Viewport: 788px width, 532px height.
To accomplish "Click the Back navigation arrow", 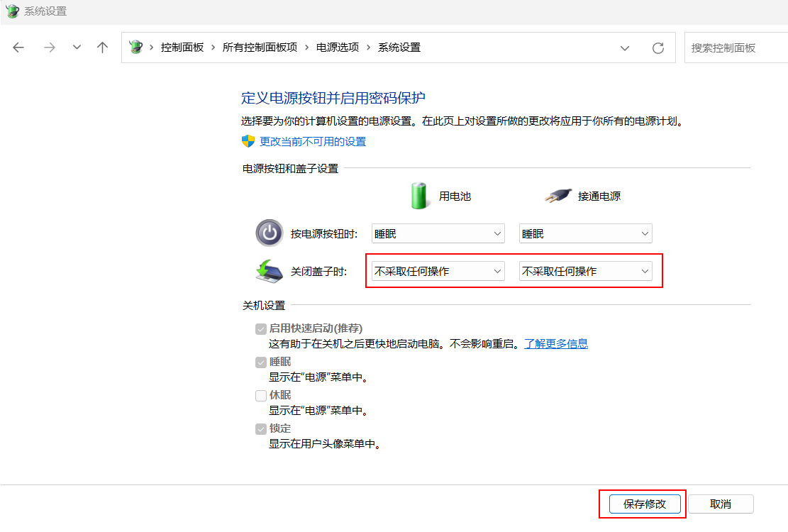I will (x=18, y=48).
